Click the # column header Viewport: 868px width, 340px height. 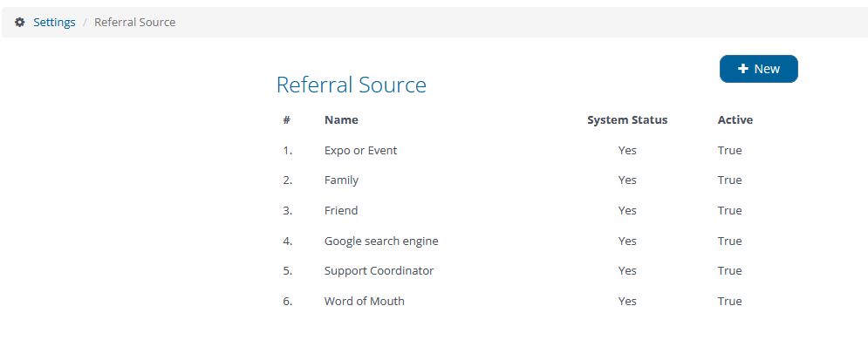[x=287, y=120]
